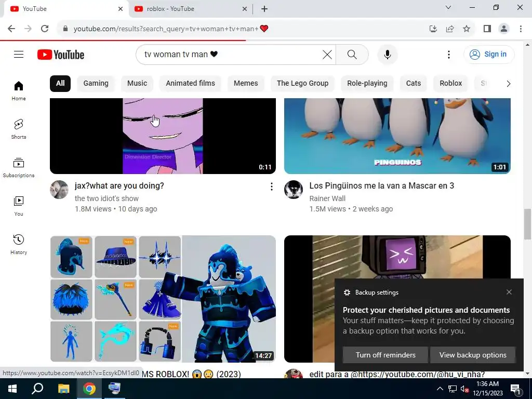Go back with the browser back arrow

[x=11, y=29]
